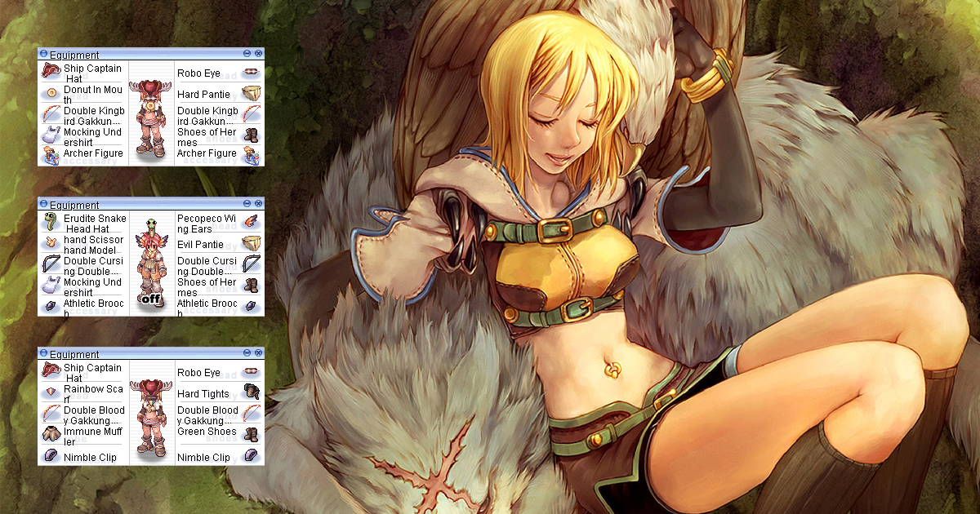Click Double Kingbird Gakkun bow icon in left column
Viewport: 980px width, 514px height.
tap(51, 113)
